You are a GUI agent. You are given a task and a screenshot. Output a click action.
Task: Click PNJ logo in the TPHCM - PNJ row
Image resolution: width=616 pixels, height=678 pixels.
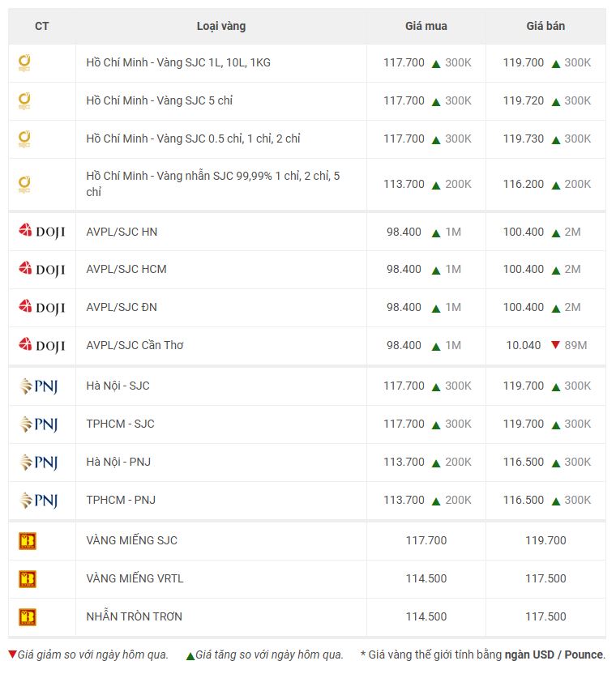pyautogui.click(x=39, y=501)
